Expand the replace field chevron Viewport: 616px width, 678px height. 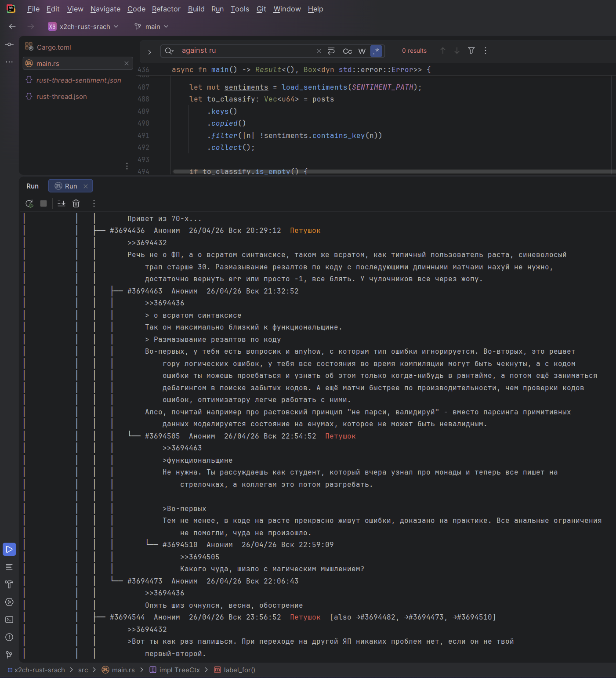[x=149, y=52]
